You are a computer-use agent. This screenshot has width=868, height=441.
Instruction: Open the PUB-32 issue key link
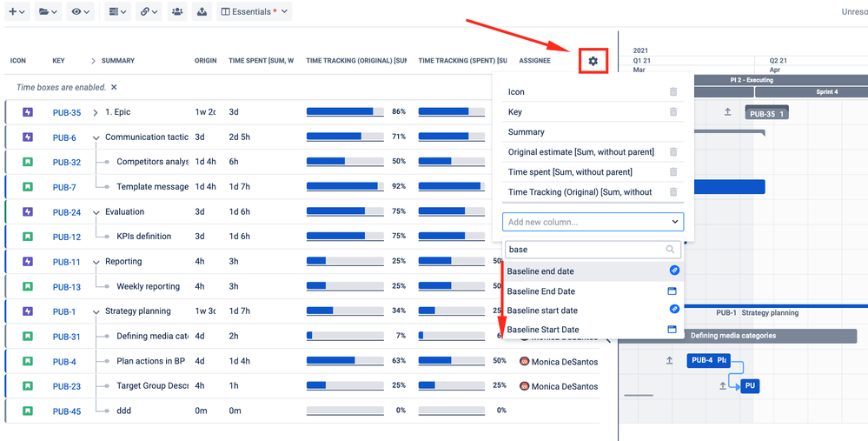point(66,163)
